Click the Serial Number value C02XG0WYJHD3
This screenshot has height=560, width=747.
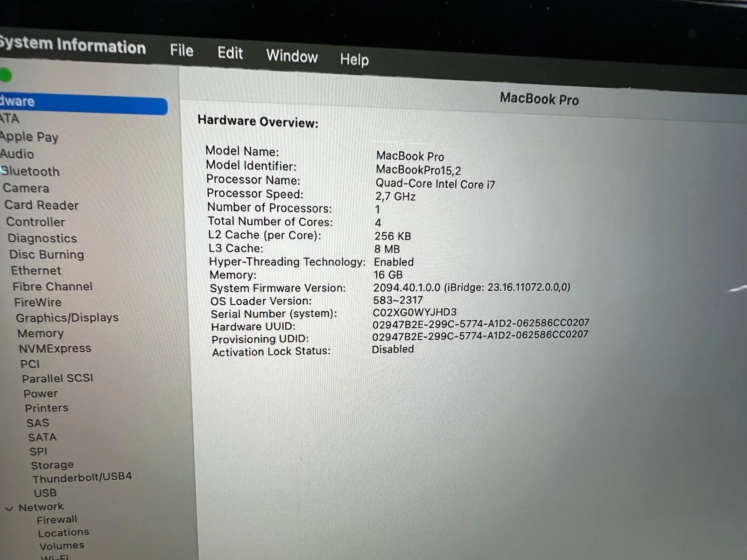(x=415, y=312)
